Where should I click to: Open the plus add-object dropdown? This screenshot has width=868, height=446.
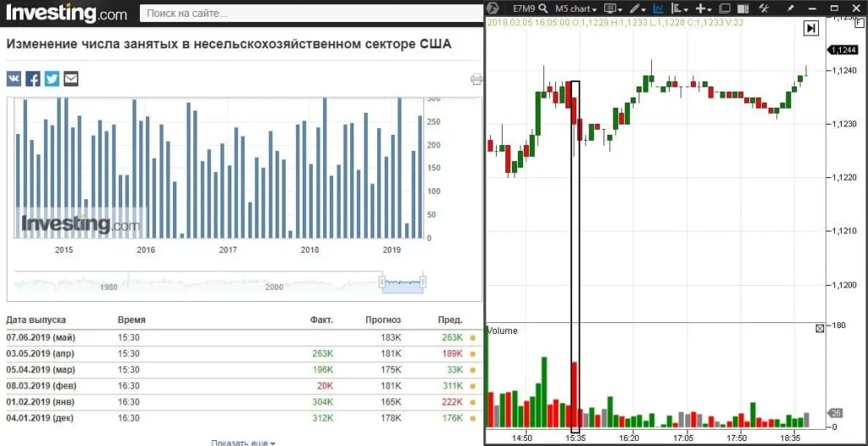point(704,8)
